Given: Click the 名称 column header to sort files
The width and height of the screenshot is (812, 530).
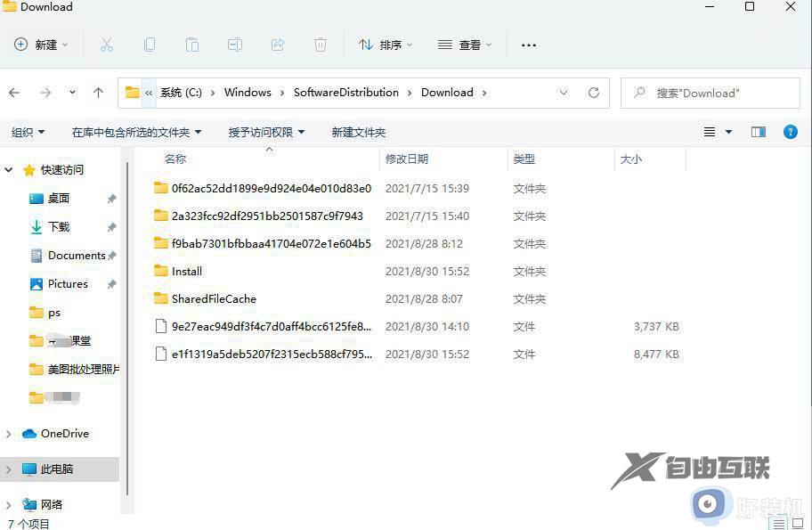Looking at the screenshot, I should coord(175,159).
